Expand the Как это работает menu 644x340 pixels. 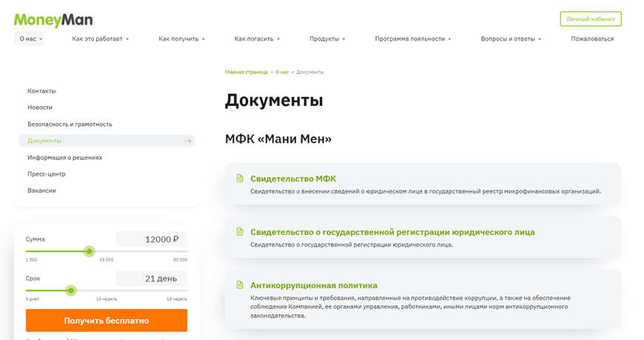pyautogui.click(x=101, y=39)
